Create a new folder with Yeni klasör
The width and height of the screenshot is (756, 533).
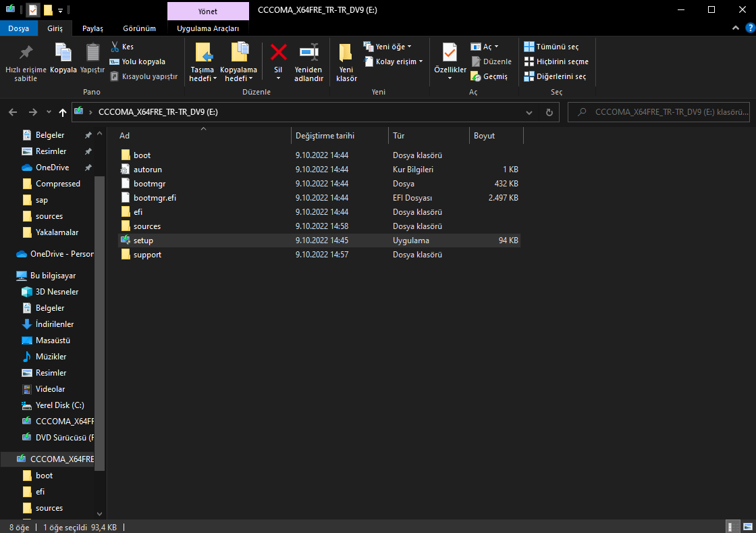pos(346,63)
